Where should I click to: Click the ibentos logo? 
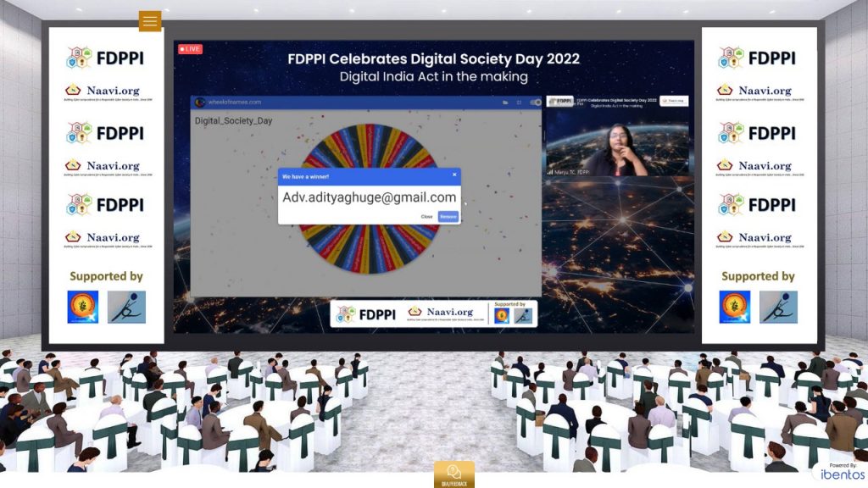click(842, 474)
